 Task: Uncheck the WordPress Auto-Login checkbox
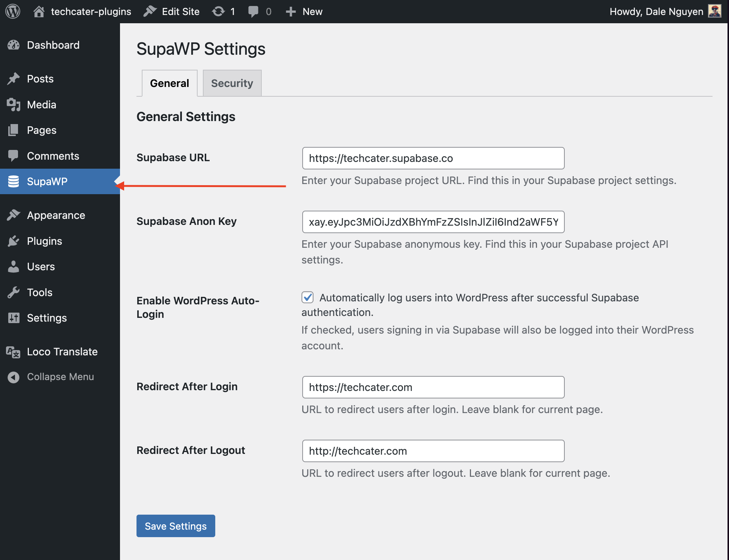307,298
